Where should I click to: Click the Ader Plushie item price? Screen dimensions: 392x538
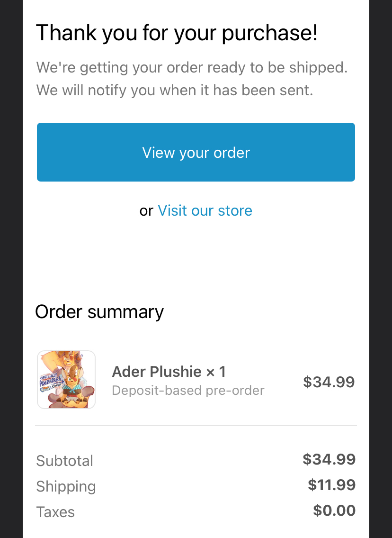click(329, 382)
